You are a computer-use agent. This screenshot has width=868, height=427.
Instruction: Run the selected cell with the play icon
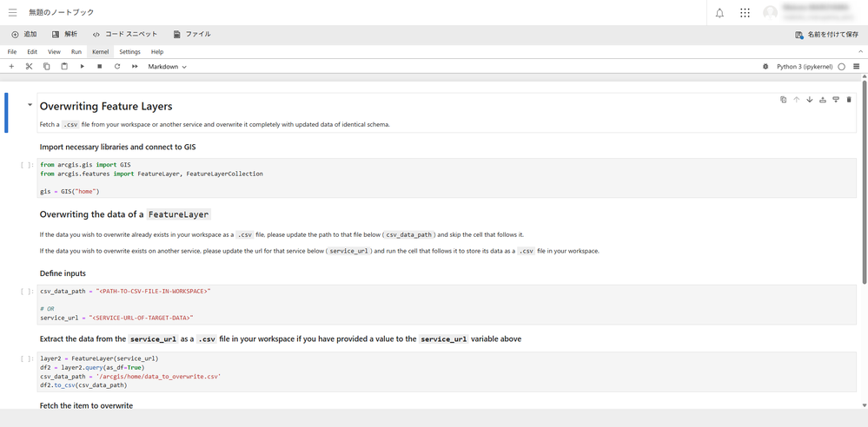[x=82, y=66]
